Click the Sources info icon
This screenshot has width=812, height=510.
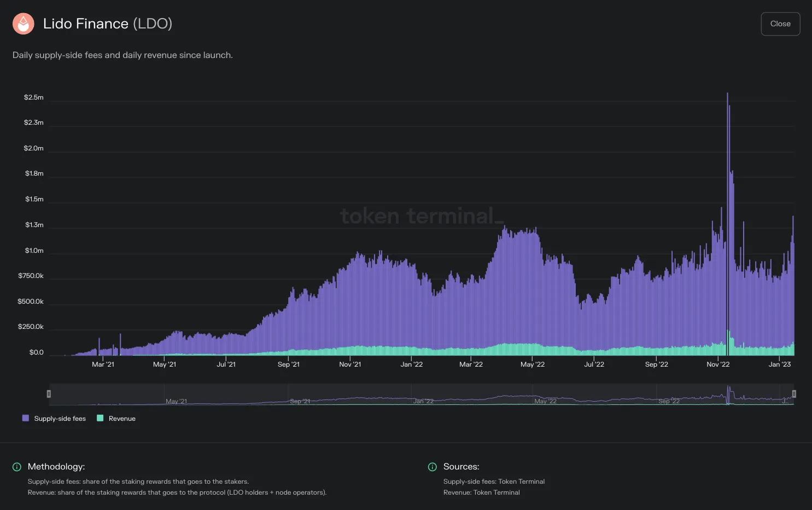(x=433, y=467)
